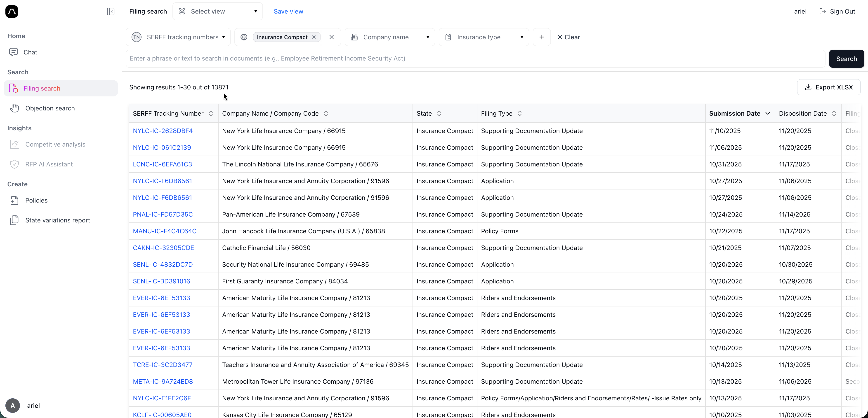Screen dimensions: 868x418
Task: Go to Policies in sidebar
Action: click(36, 200)
